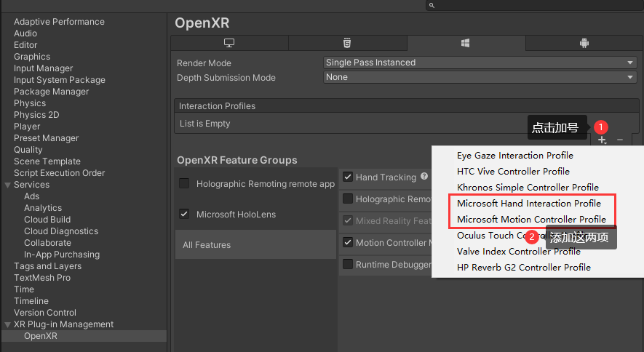Open the Android platform tab
The height and width of the screenshot is (352, 644).
pos(584,43)
